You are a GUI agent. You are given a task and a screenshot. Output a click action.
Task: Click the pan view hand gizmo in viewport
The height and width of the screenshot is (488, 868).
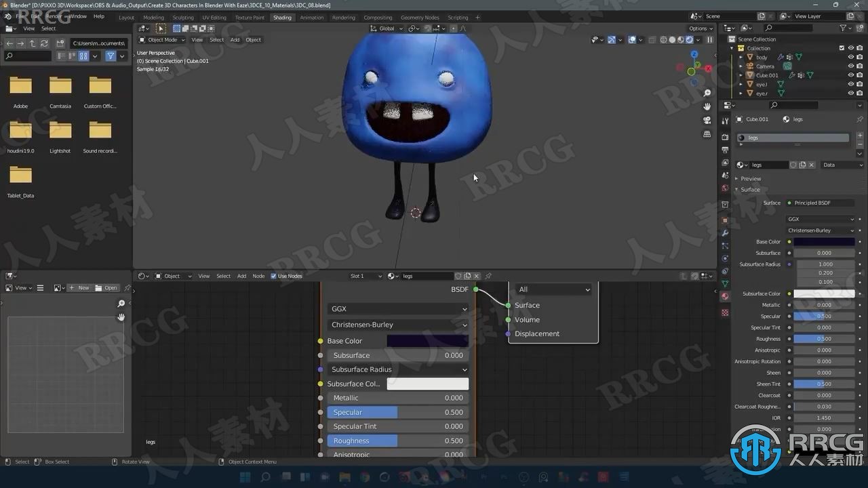[707, 106]
